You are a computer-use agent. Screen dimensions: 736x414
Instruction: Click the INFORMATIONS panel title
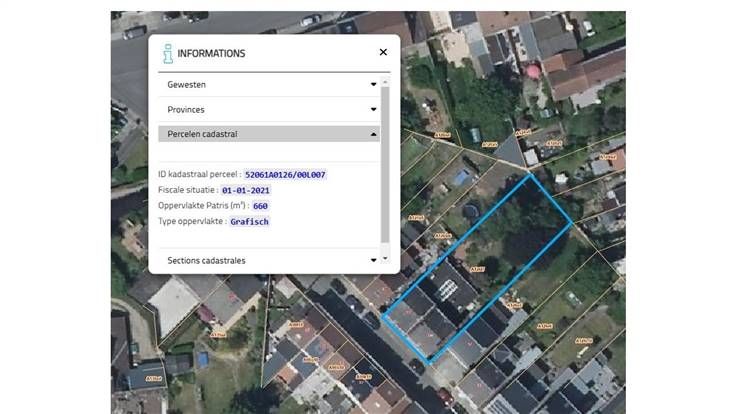(x=211, y=53)
